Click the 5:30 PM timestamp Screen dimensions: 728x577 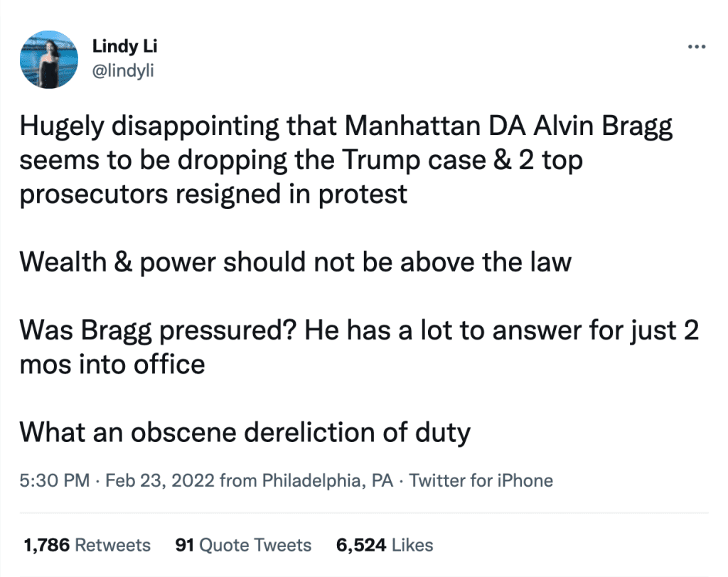click(54, 481)
